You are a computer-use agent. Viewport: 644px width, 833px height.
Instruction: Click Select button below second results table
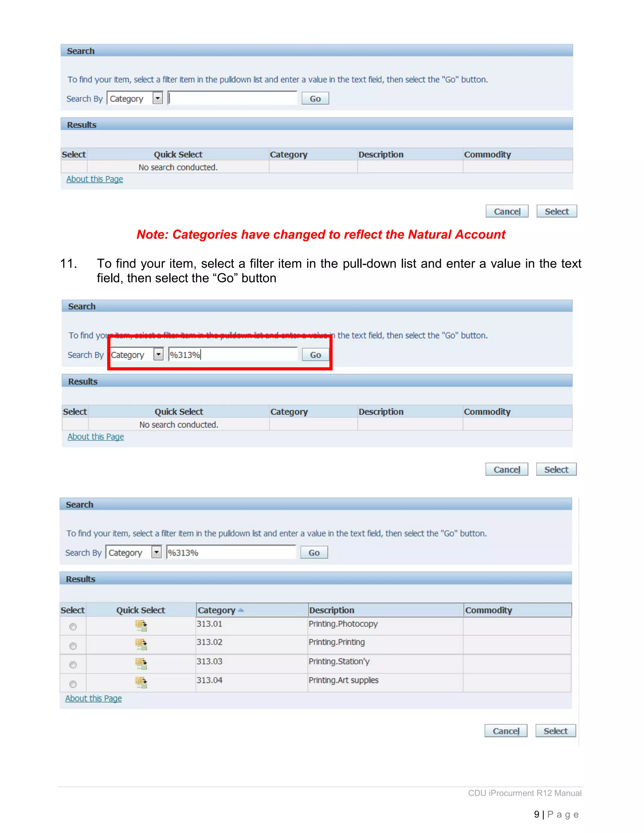coord(556,469)
